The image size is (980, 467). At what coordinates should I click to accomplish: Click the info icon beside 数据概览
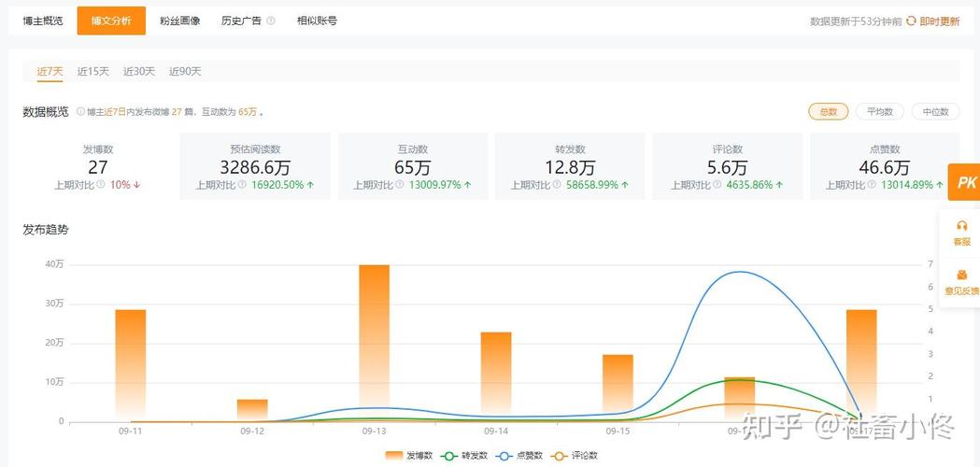pyautogui.click(x=80, y=112)
